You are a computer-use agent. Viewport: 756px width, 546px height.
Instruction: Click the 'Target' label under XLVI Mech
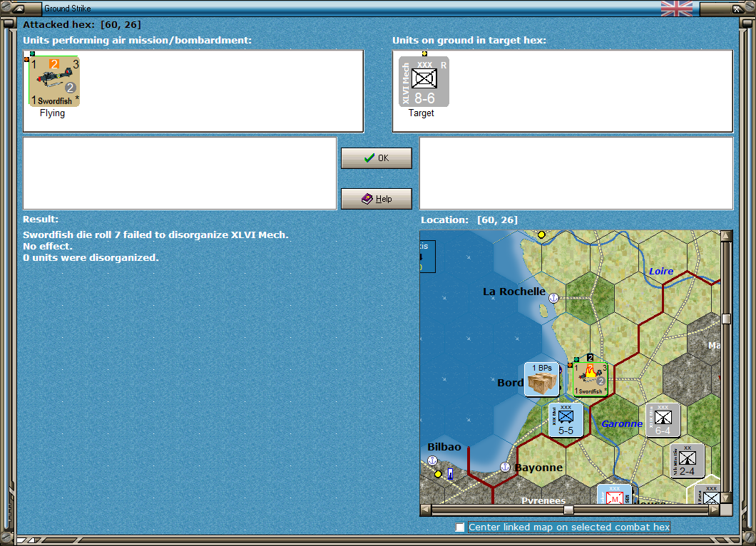422,113
